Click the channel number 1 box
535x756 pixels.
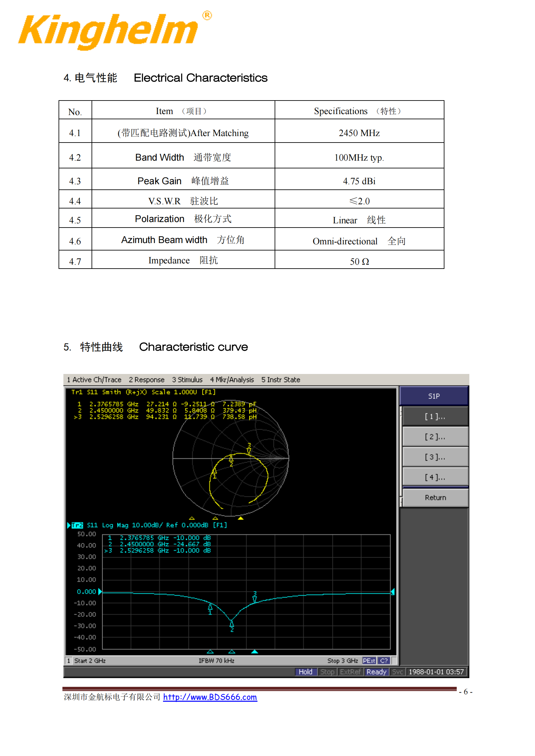click(69, 661)
